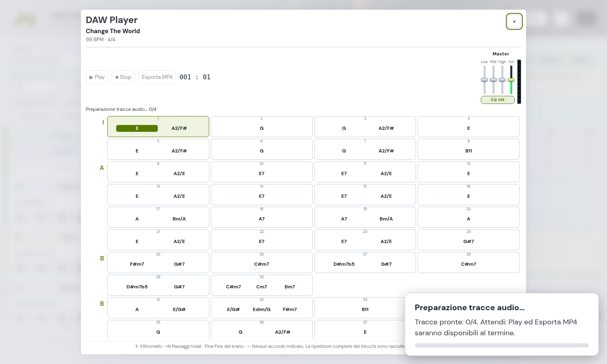Select measure 2 with chord G
This screenshot has height=364, width=607.
[262, 127]
